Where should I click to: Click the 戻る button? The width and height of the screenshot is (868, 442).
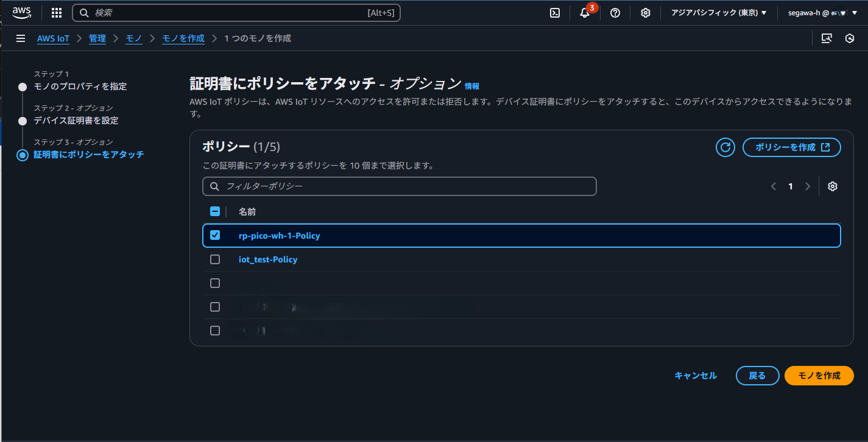click(x=757, y=376)
